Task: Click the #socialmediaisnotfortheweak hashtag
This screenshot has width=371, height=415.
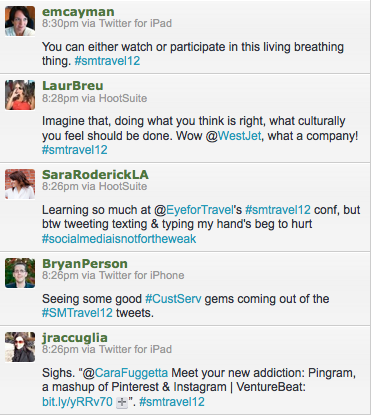Action: coord(119,239)
